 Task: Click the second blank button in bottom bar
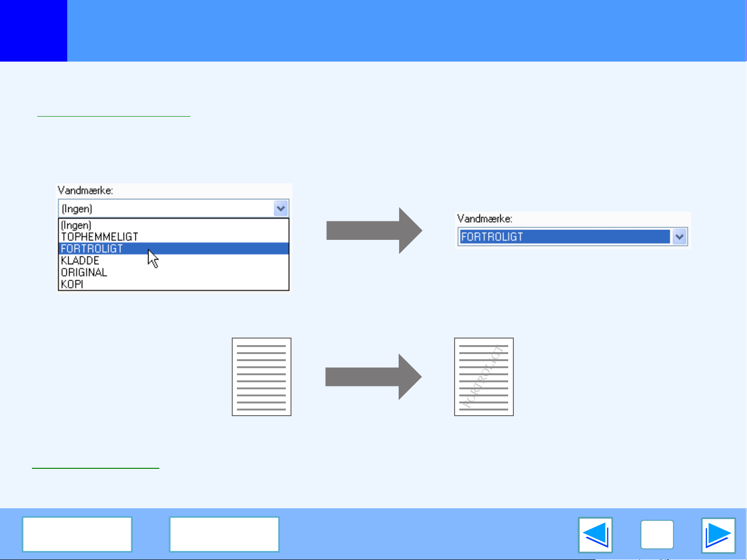tap(224, 534)
